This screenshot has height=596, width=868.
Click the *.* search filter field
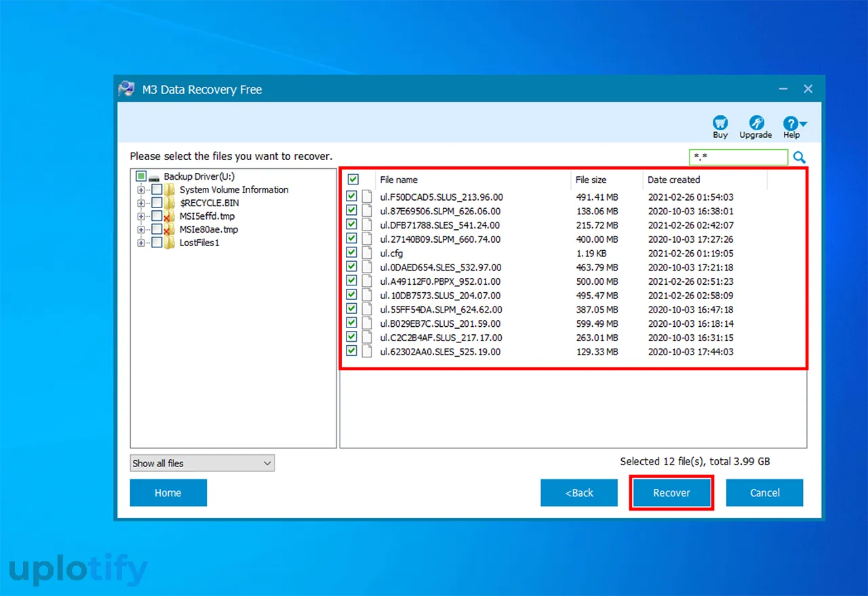pyautogui.click(x=738, y=157)
